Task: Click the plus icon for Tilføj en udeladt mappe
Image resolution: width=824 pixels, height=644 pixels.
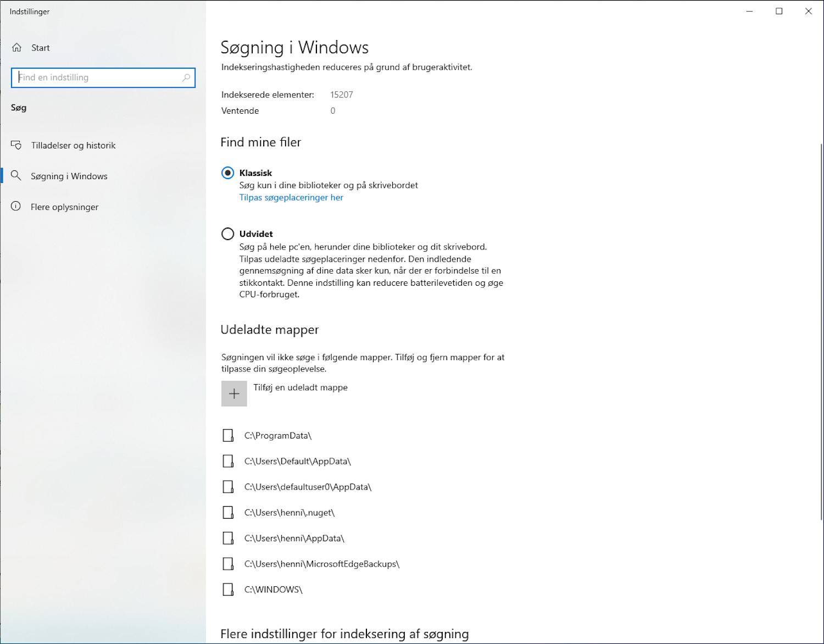Action: point(234,393)
